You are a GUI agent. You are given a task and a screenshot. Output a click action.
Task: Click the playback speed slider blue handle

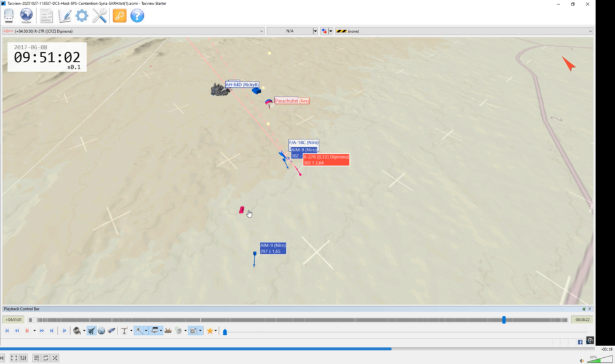coord(224,332)
